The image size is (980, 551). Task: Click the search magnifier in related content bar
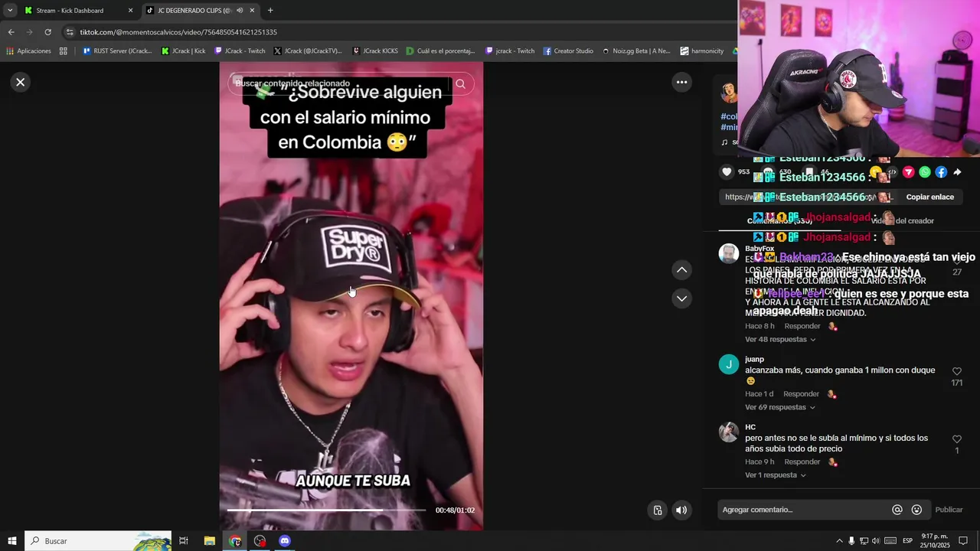click(460, 84)
